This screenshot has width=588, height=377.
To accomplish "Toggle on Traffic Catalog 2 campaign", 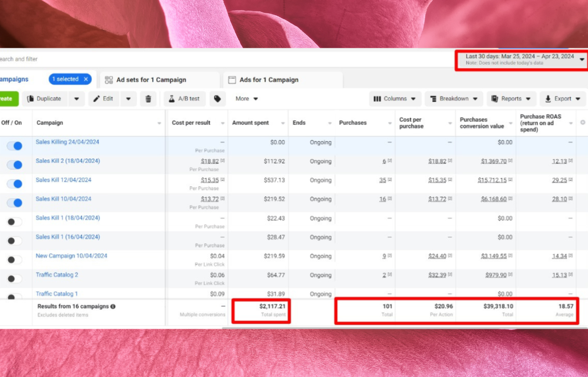I will point(15,278).
